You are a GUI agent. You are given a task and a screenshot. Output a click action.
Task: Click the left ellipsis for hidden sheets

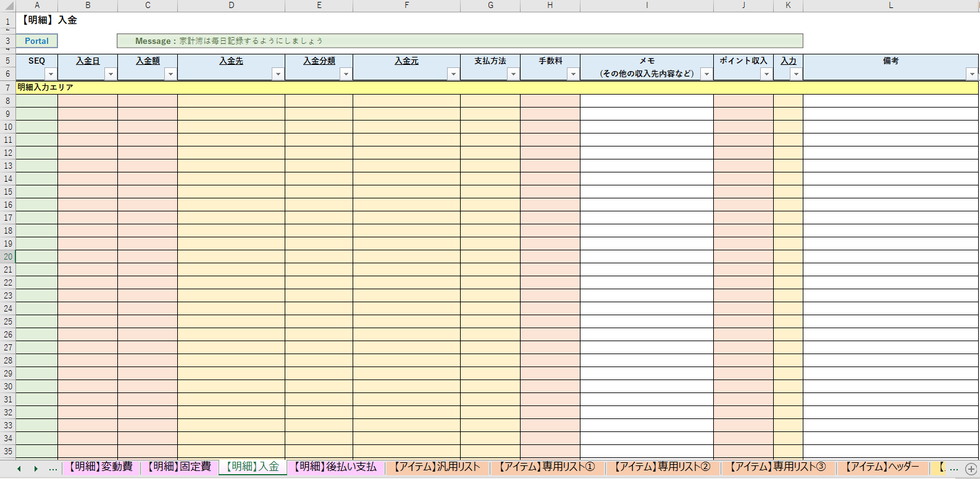pos(53,468)
